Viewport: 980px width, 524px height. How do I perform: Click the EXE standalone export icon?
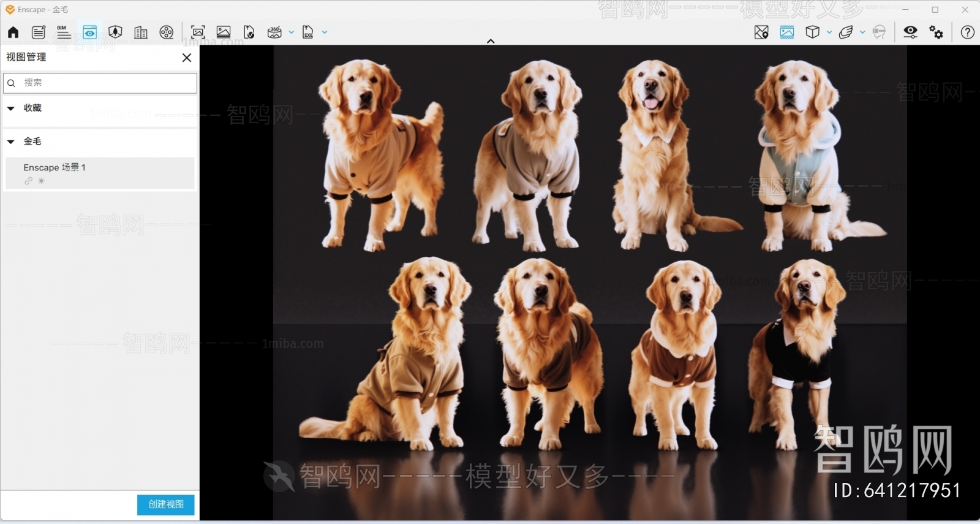point(307,32)
